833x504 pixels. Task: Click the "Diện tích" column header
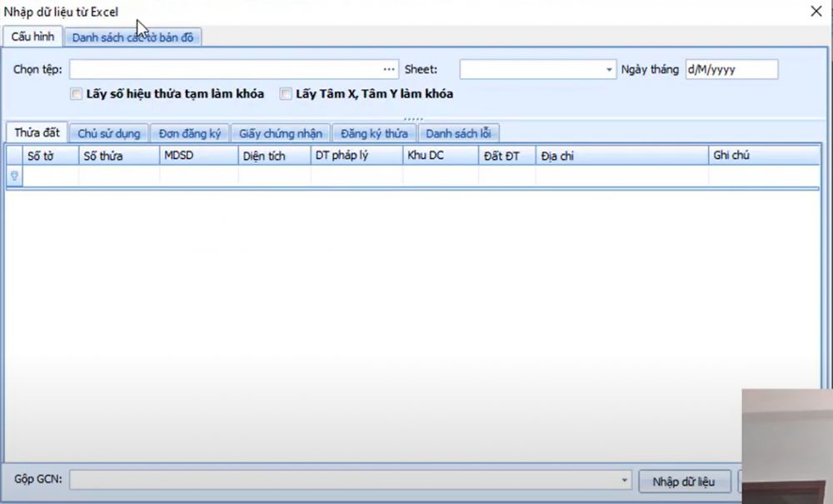(262, 155)
